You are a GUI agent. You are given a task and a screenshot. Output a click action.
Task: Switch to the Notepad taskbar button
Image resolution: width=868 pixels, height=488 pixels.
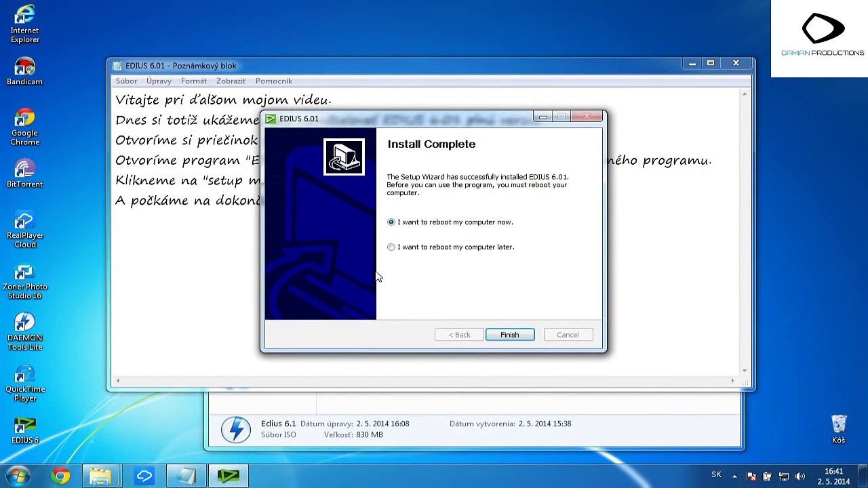tap(186, 476)
